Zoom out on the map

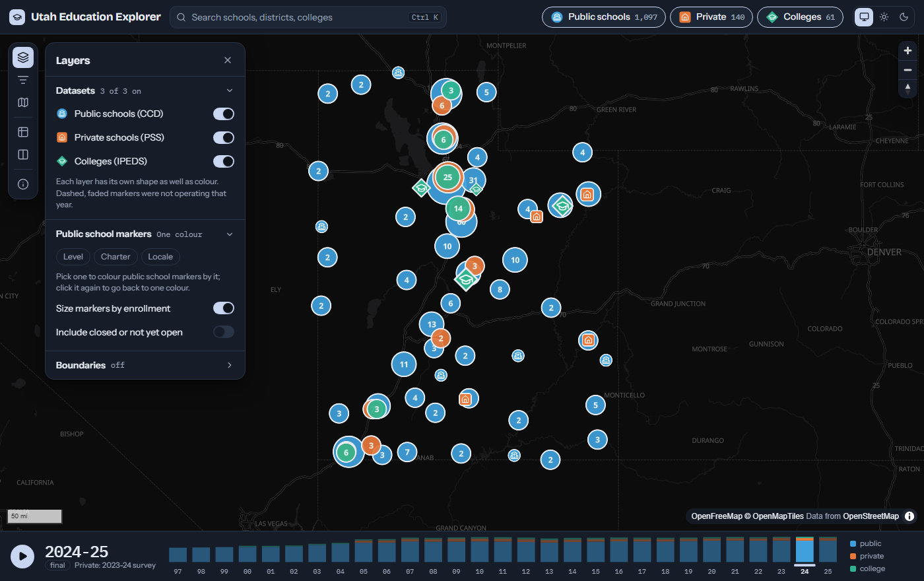[x=907, y=70]
